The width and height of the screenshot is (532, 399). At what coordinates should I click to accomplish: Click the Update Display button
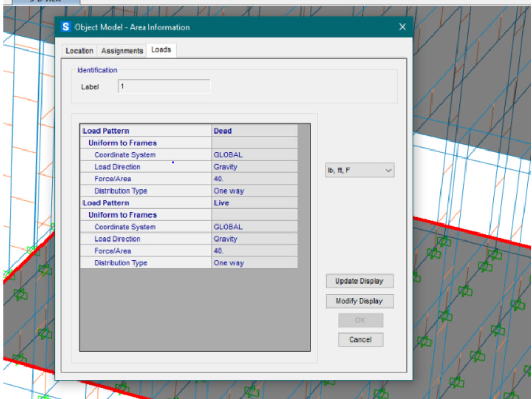360,281
